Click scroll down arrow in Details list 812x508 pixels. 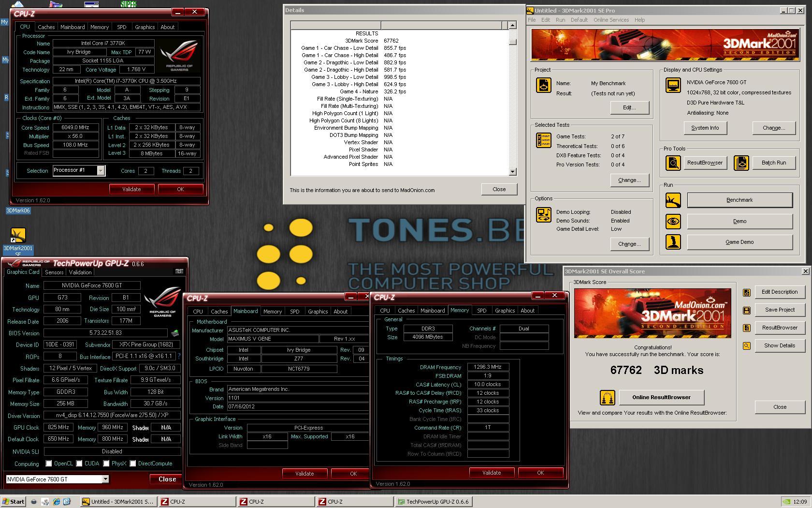coord(512,172)
